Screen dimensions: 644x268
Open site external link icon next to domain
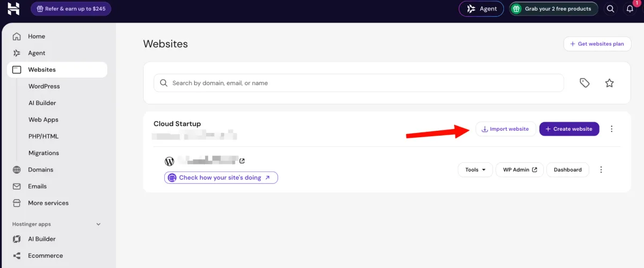pyautogui.click(x=242, y=161)
